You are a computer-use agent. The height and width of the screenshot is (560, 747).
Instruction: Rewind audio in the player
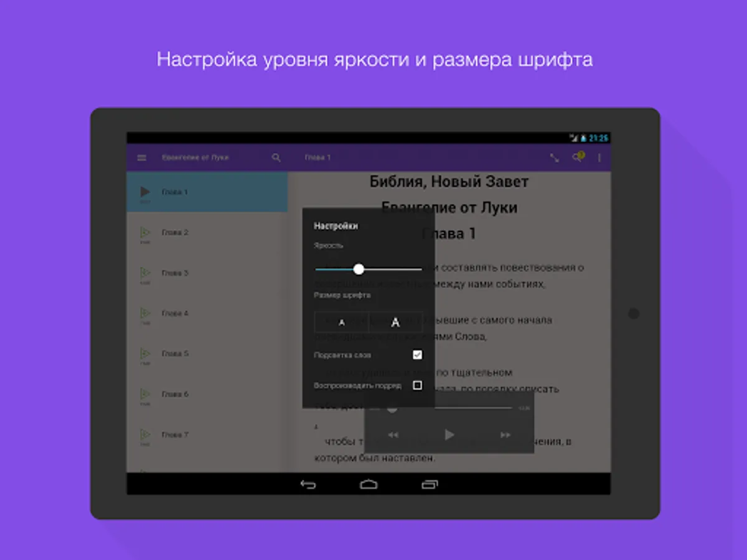[393, 435]
